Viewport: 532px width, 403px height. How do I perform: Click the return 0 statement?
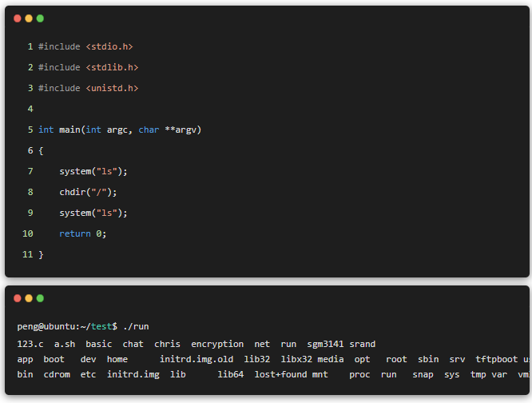tap(82, 233)
